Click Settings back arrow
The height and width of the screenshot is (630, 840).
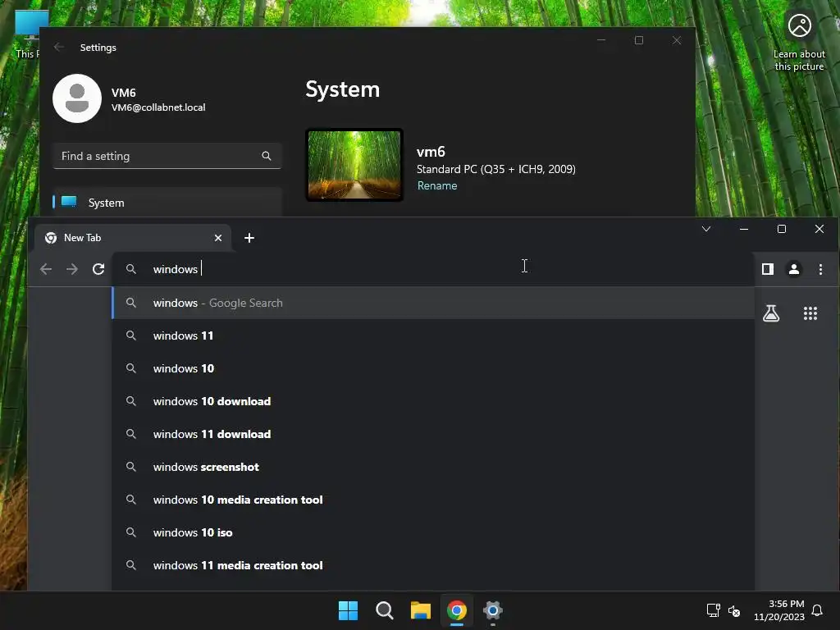59,47
